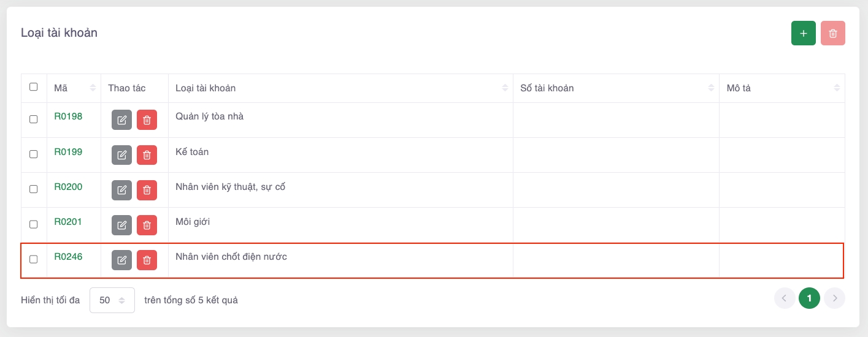Edit the R0198 Quản lý tòa nhà row
The width and height of the screenshot is (868, 337).
coord(121,120)
